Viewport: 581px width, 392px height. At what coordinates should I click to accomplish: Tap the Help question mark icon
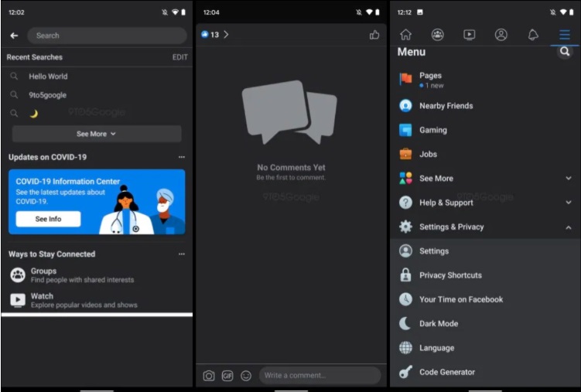[405, 203]
